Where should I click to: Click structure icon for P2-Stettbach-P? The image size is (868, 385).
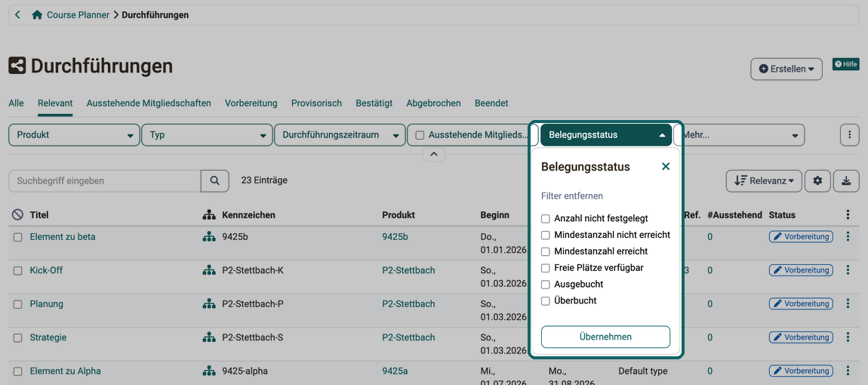[x=208, y=303]
